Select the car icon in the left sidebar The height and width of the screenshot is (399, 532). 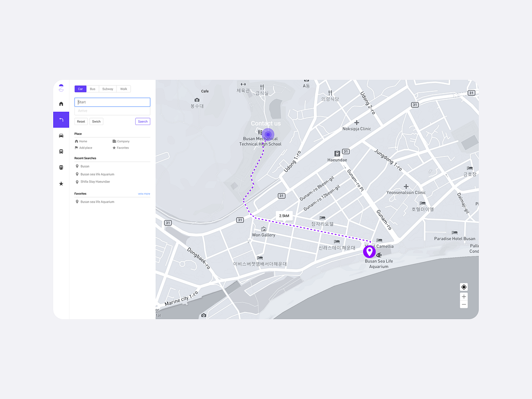coord(61,136)
